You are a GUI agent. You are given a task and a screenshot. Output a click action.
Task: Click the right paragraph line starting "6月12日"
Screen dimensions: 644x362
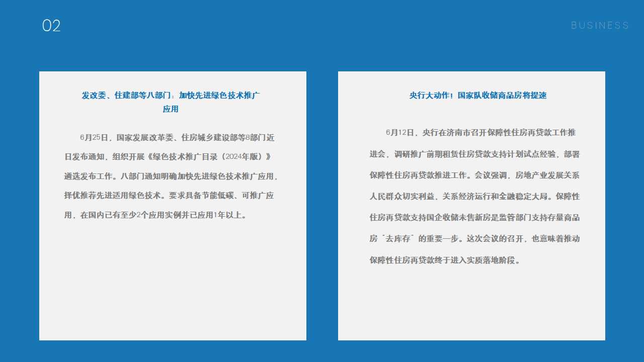(480, 133)
